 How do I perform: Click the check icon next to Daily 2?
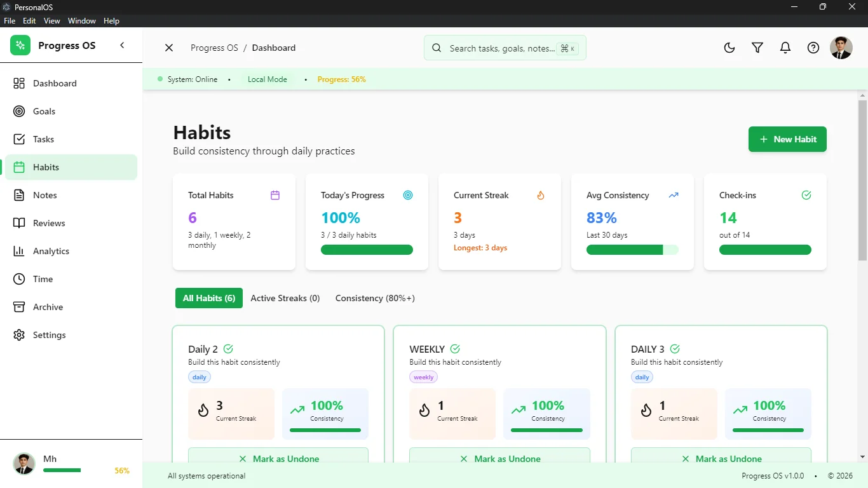click(228, 349)
